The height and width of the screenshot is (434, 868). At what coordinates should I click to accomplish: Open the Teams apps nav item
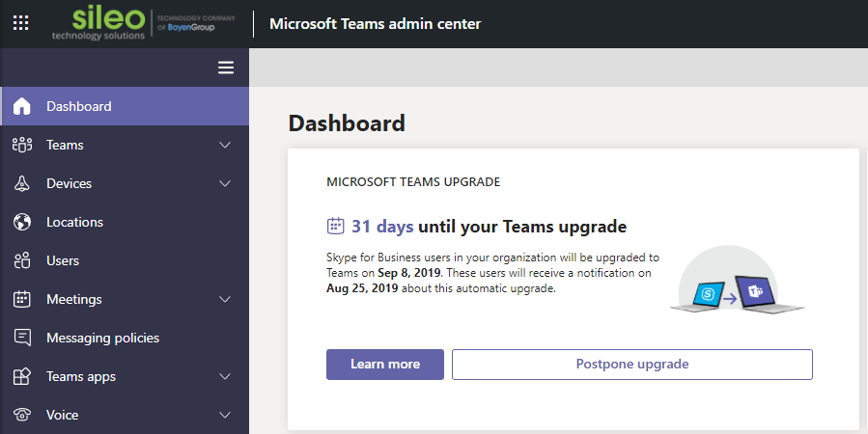(x=125, y=376)
